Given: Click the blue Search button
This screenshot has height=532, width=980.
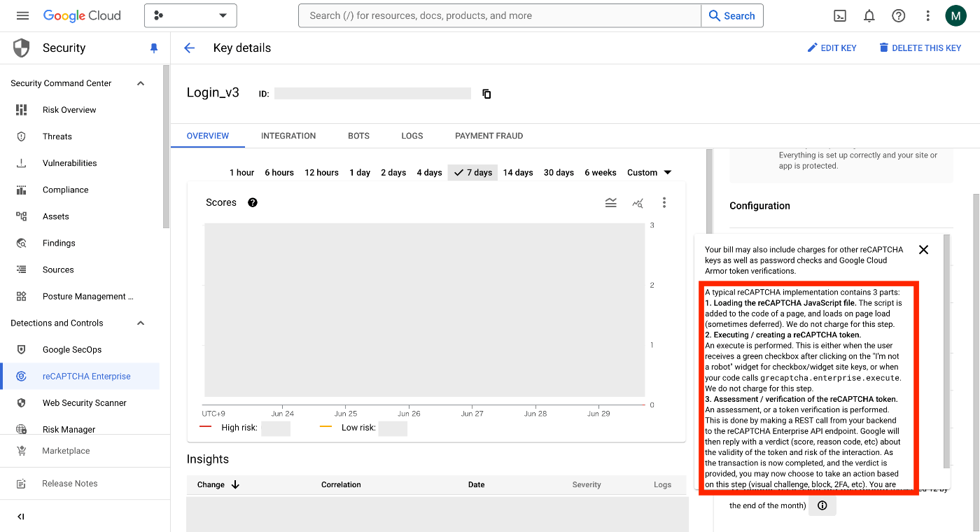Looking at the screenshot, I should point(732,15).
